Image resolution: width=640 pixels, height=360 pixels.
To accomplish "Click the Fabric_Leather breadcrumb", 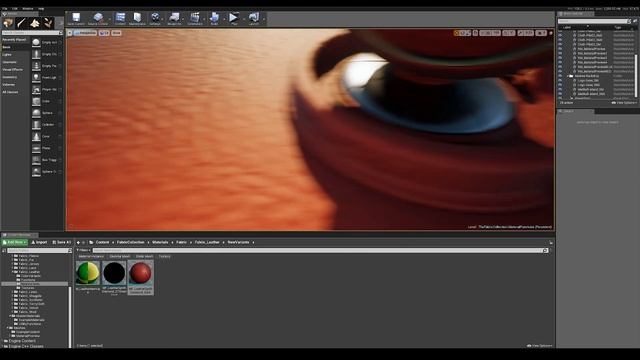I will 207,242.
